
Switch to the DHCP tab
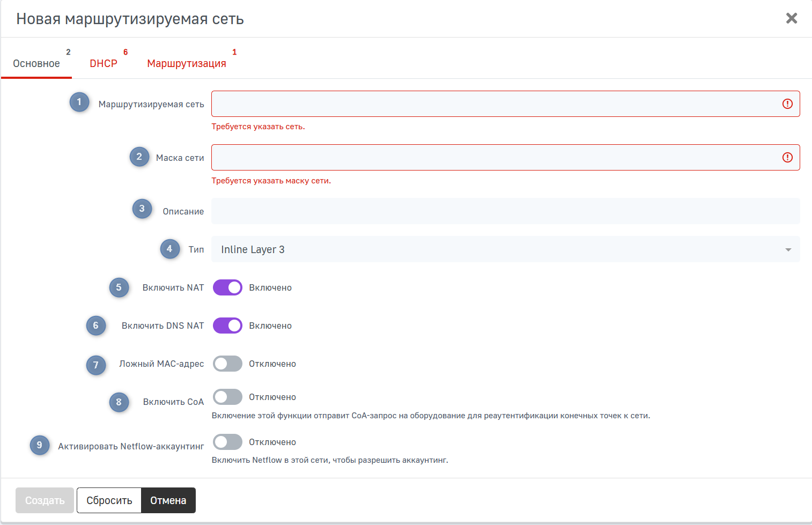coord(104,63)
